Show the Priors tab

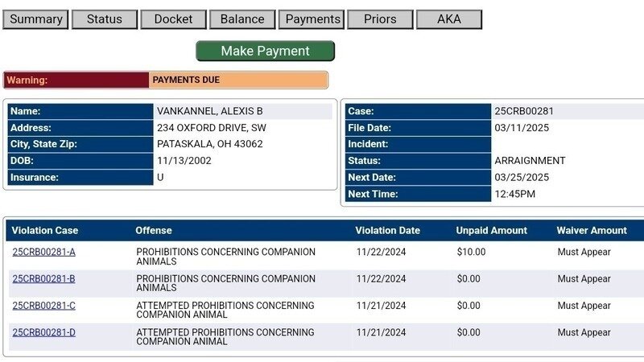pos(380,19)
